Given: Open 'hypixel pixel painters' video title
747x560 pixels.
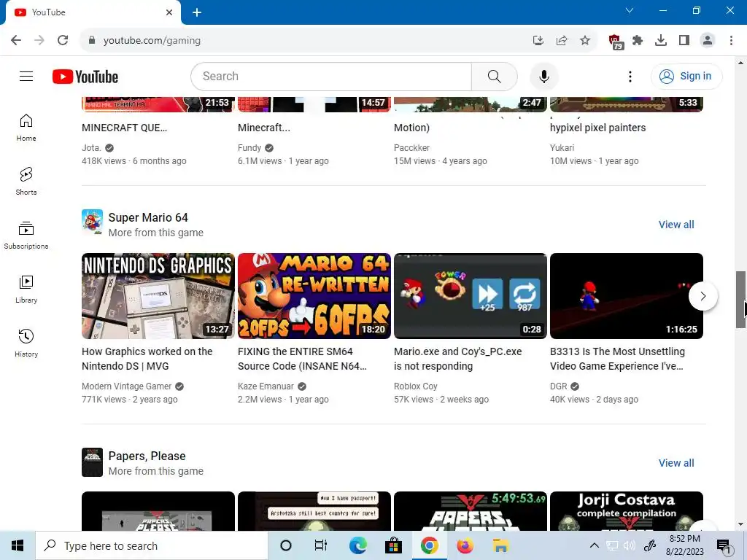Looking at the screenshot, I should point(598,128).
